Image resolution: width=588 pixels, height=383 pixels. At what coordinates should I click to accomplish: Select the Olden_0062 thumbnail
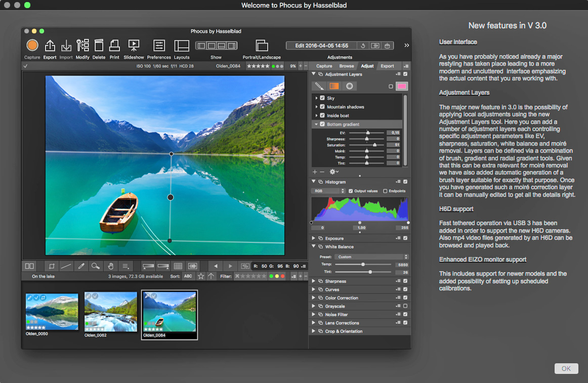pyautogui.click(x=111, y=312)
